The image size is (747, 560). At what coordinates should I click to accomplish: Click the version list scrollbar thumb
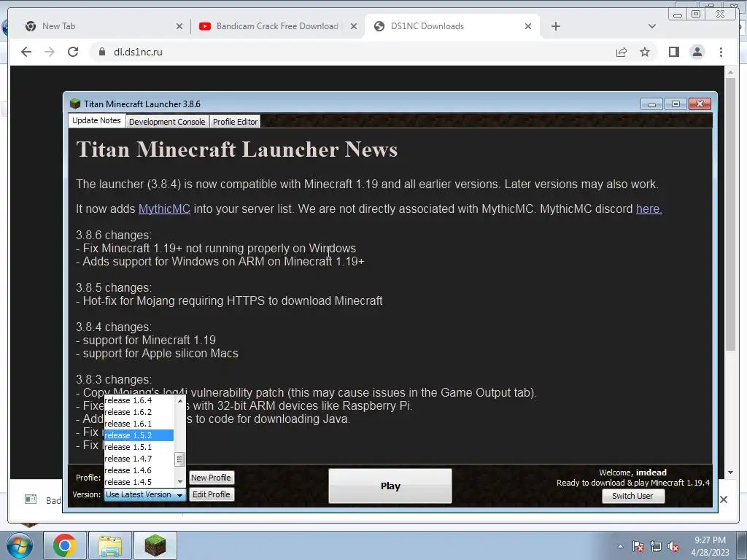pyautogui.click(x=179, y=459)
